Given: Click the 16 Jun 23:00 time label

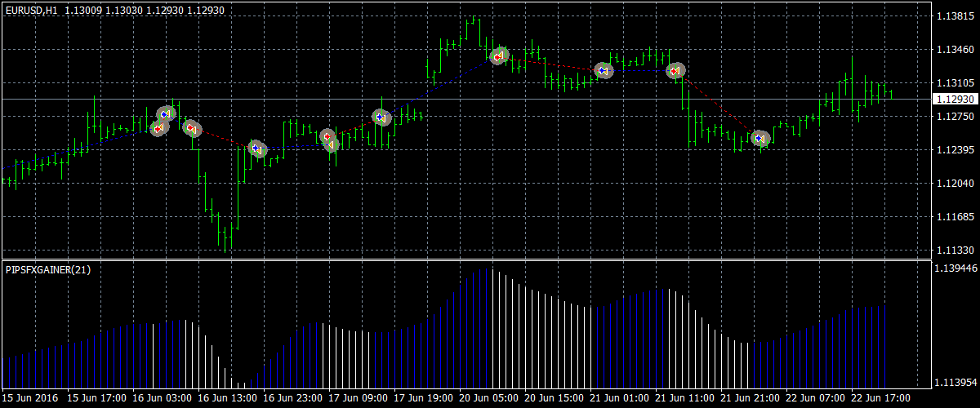Looking at the screenshot, I should (x=292, y=398).
